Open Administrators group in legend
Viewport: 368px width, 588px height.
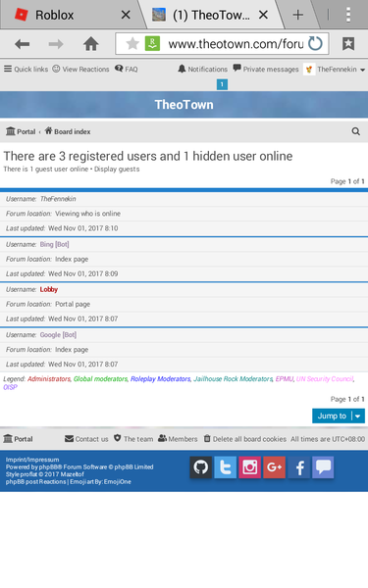click(49, 379)
